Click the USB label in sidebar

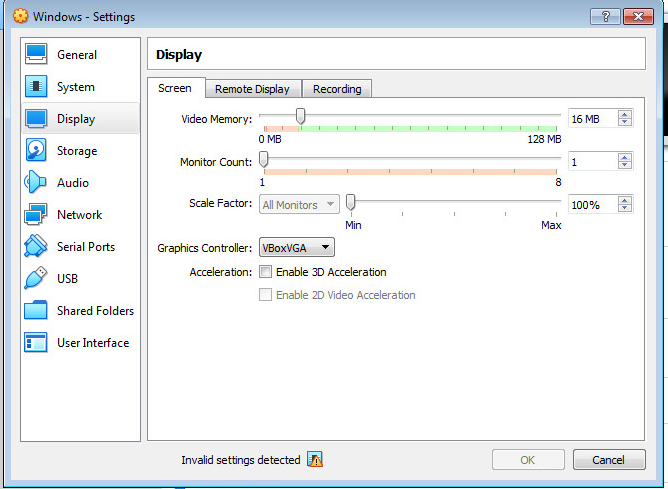tap(67, 279)
